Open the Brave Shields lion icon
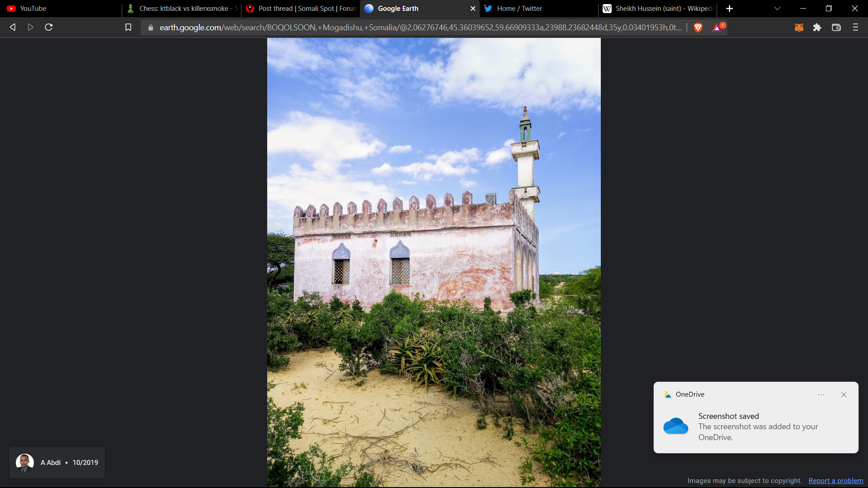This screenshot has height=488, width=868. click(698, 28)
